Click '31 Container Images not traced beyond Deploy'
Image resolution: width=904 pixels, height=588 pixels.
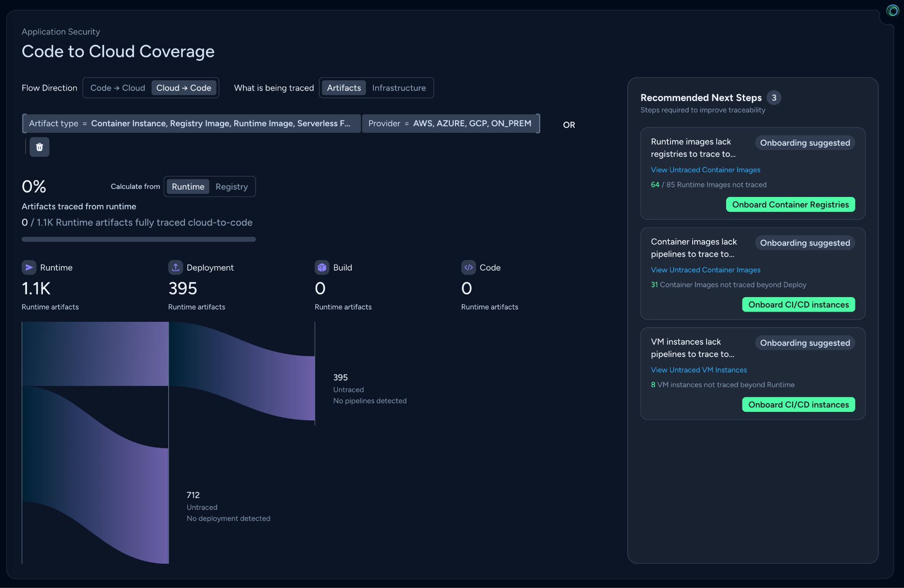point(728,285)
